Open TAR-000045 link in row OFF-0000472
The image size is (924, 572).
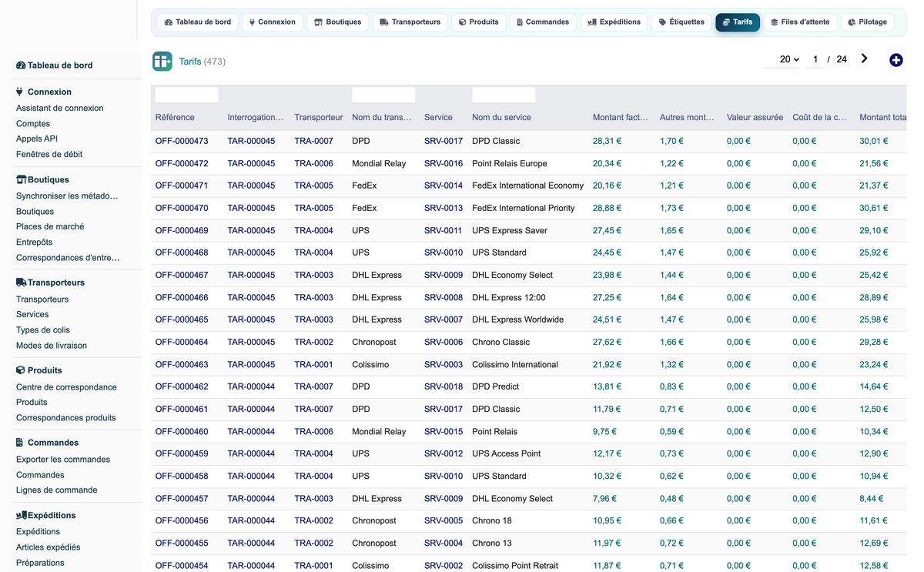click(251, 163)
